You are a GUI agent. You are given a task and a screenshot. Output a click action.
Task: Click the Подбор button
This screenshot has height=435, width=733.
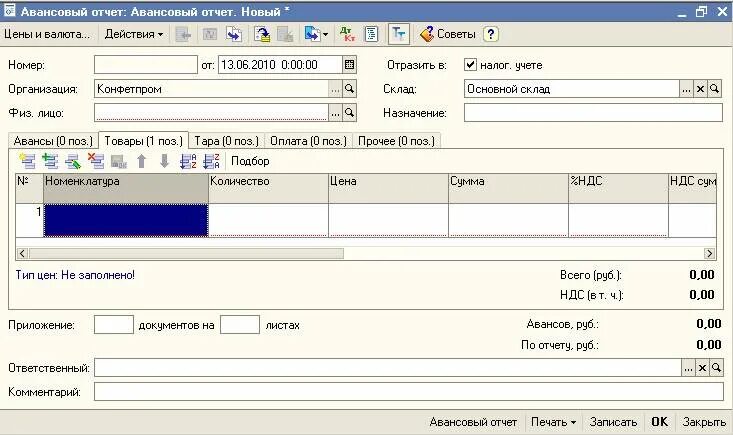point(250,161)
